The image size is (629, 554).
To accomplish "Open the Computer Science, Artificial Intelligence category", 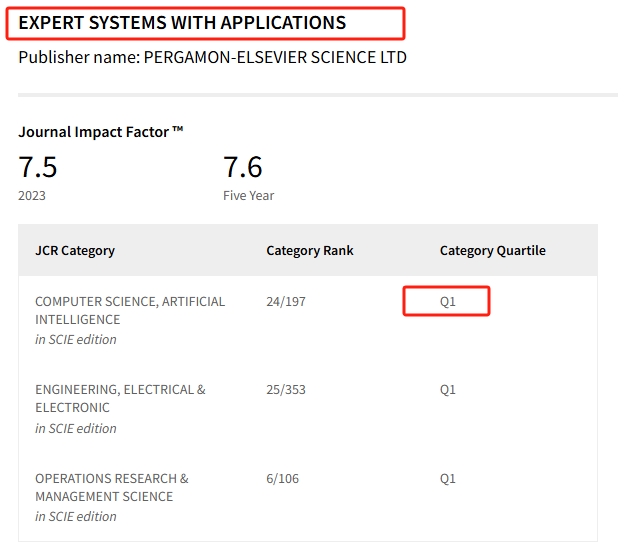I will pyautogui.click(x=130, y=310).
